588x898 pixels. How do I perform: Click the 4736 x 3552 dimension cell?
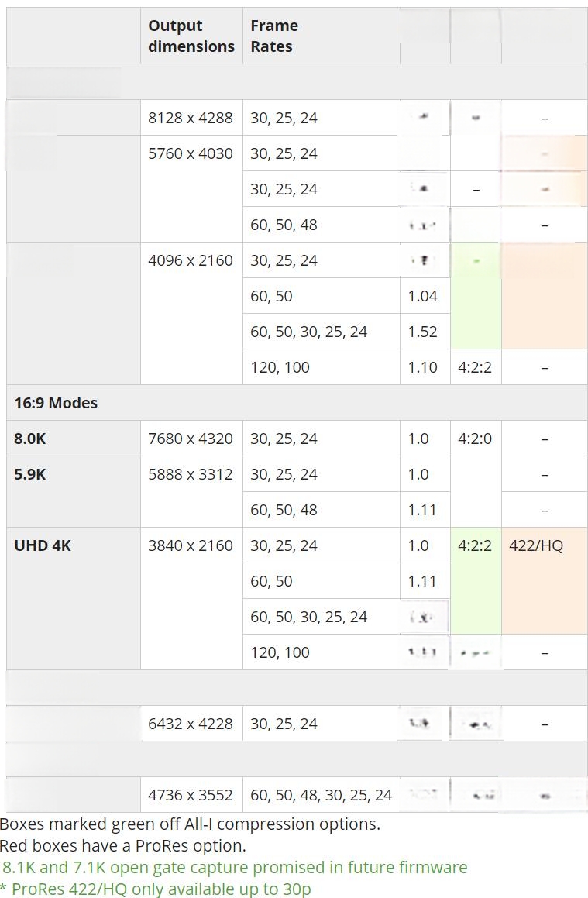[x=191, y=795]
